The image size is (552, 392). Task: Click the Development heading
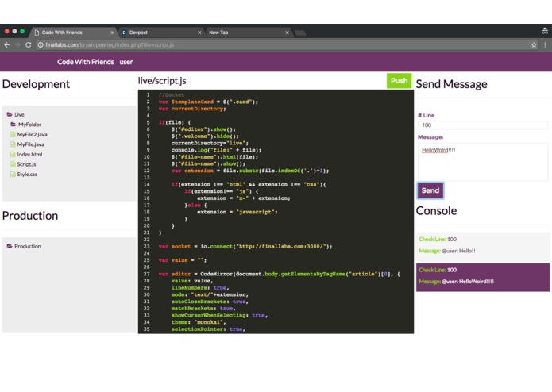[x=36, y=84]
